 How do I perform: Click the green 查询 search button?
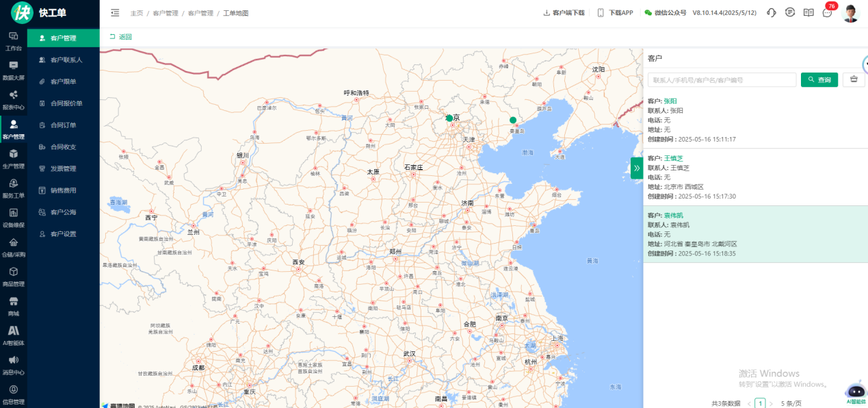pos(819,80)
